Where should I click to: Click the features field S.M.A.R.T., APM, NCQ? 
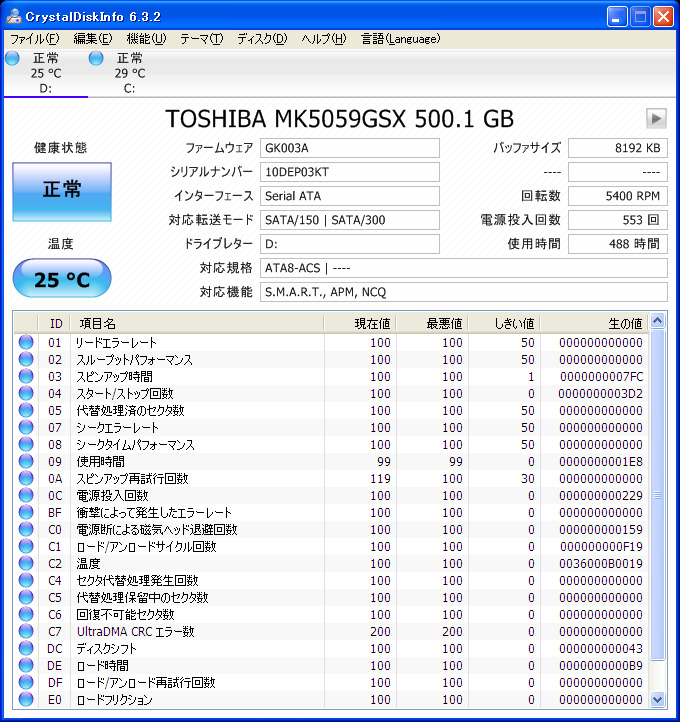(x=464, y=292)
